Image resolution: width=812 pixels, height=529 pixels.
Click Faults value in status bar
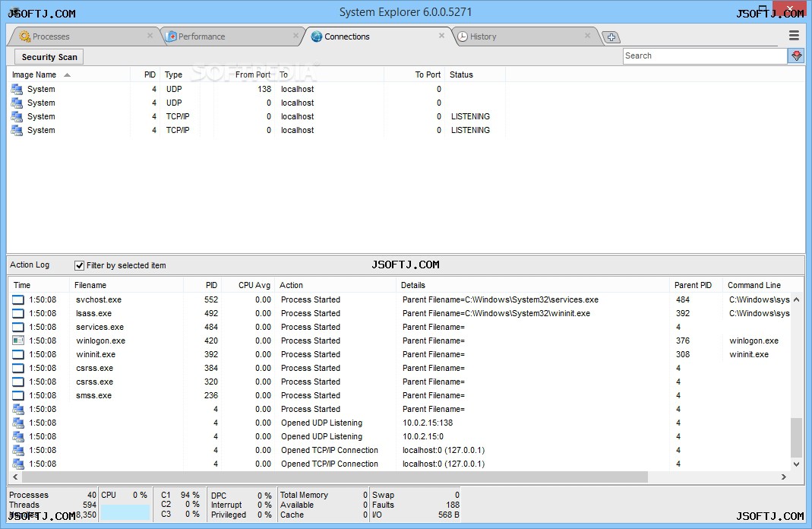(453, 505)
